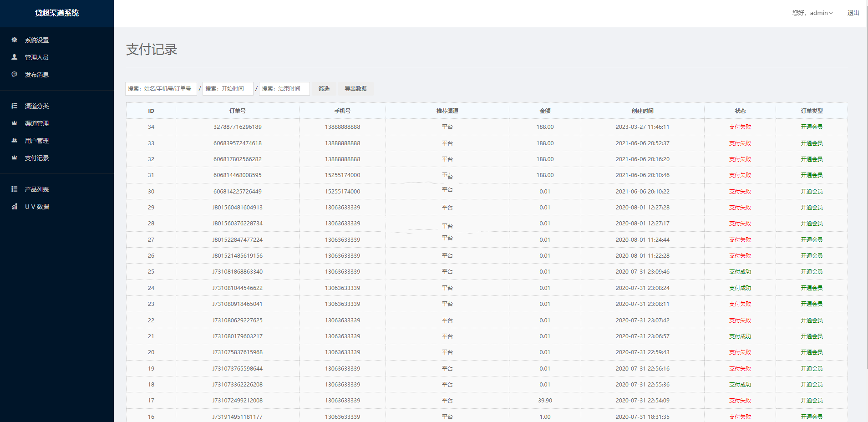
Task: Focus the 姓名/手机号/订单号 search field
Action: pyautogui.click(x=161, y=89)
